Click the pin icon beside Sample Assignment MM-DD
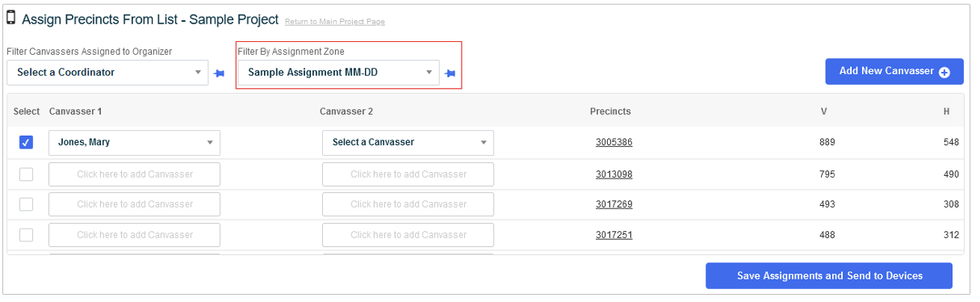 pyautogui.click(x=450, y=73)
